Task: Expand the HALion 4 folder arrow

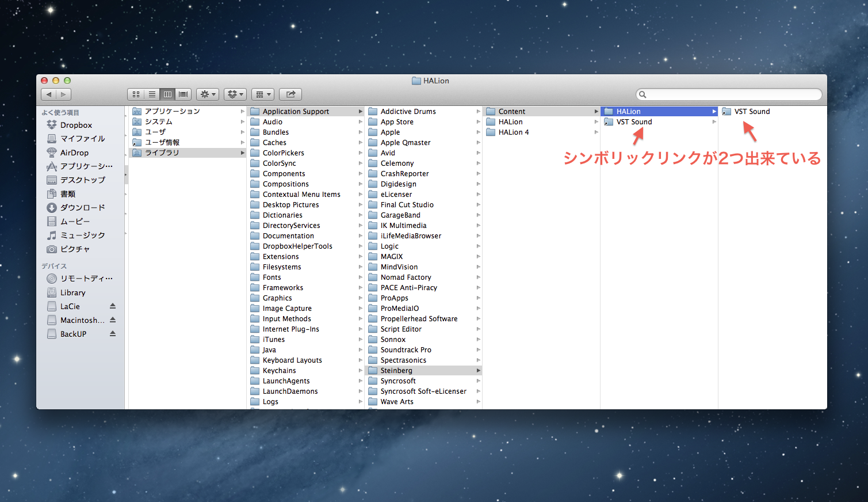Action: pos(596,132)
